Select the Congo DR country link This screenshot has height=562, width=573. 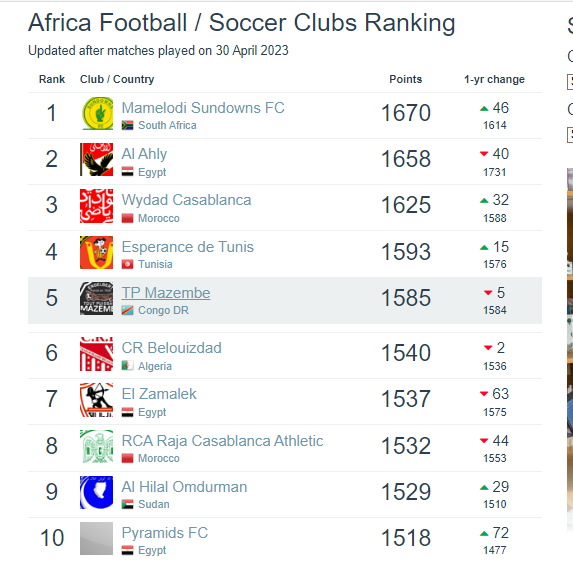coord(163,310)
